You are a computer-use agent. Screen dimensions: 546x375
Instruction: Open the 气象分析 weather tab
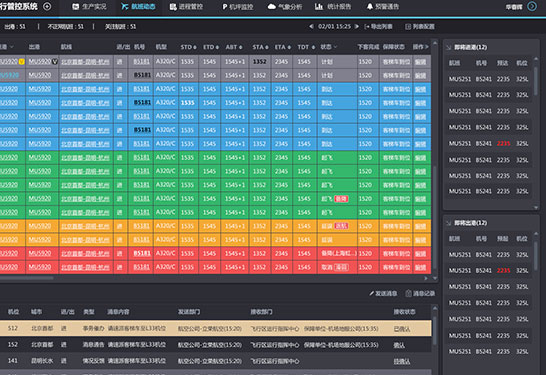[285, 7]
